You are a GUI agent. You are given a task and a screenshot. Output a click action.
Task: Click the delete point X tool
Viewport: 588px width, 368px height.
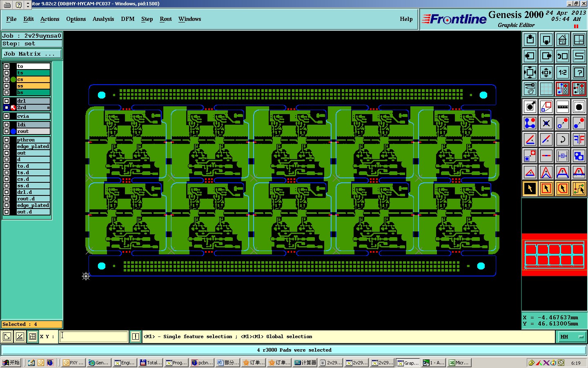(x=546, y=123)
